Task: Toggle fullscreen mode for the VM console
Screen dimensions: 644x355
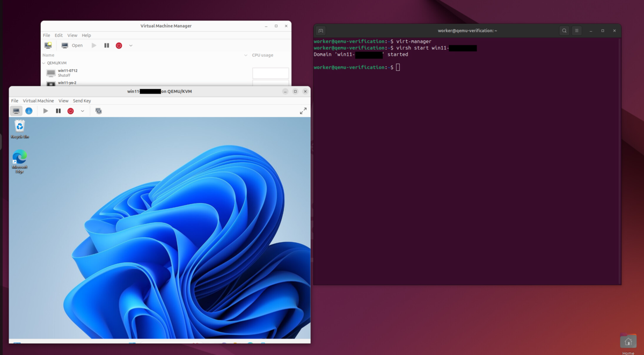Action: click(x=303, y=111)
